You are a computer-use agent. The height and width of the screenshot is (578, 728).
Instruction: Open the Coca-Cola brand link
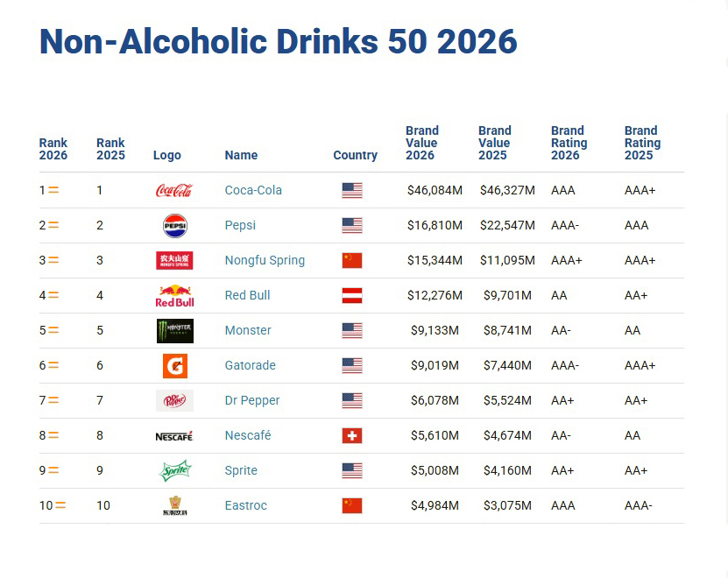253,190
